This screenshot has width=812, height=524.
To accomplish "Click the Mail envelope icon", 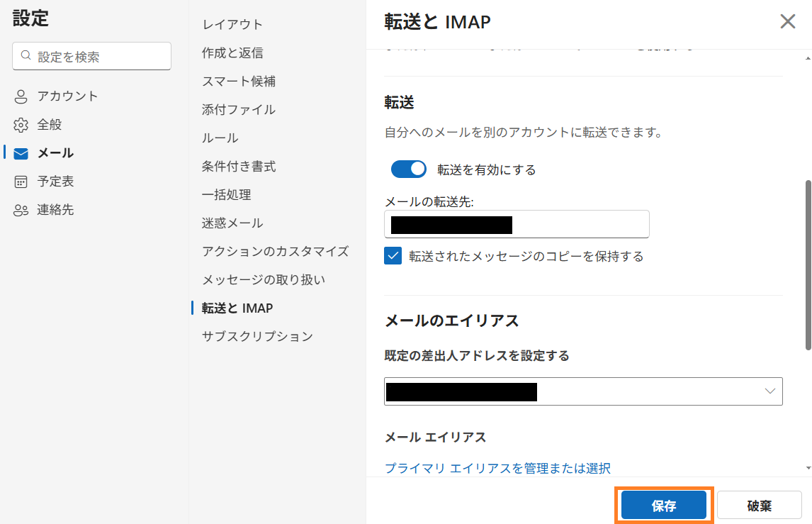I will point(21,153).
